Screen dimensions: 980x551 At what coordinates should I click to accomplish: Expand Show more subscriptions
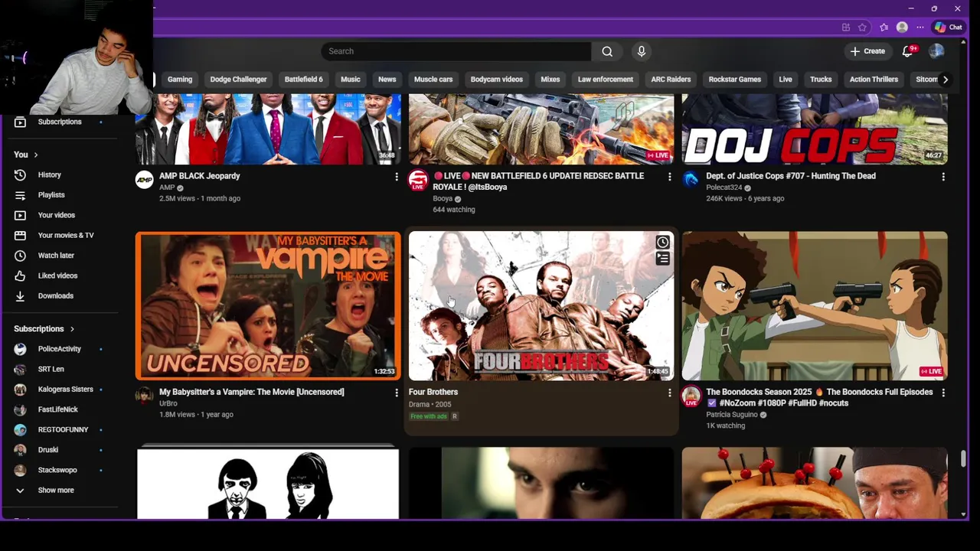[x=56, y=491]
